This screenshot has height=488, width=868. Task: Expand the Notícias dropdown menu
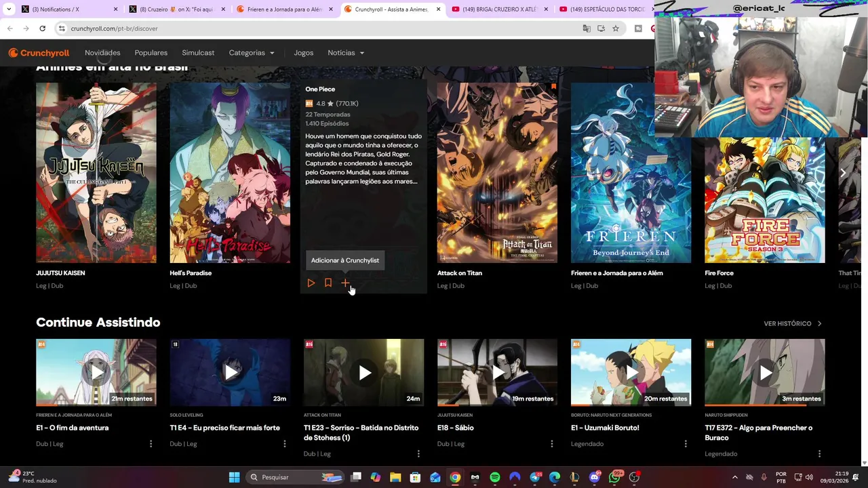coord(346,53)
